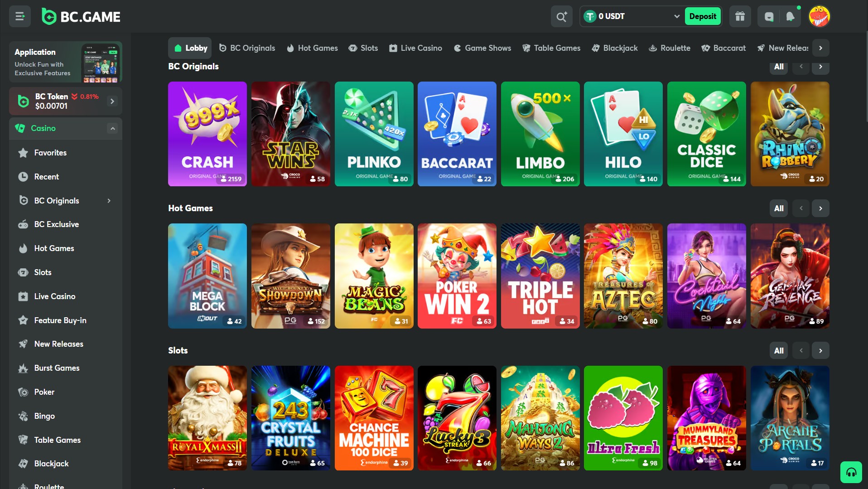Collapse the Casino sidebar section
Image resolution: width=868 pixels, height=489 pixels.
[113, 128]
